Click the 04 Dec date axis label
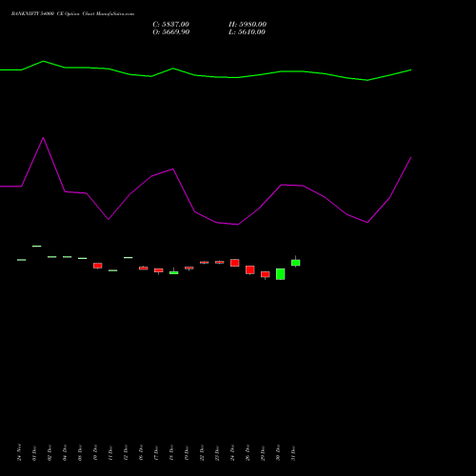 tap(66, 453)
